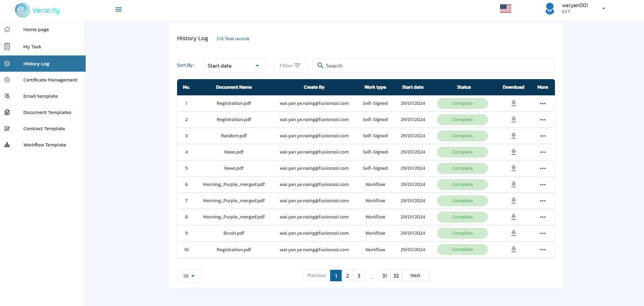This screenshot has width=644, height=306.
Task: Click the US flag language icon
Action: 506,9
